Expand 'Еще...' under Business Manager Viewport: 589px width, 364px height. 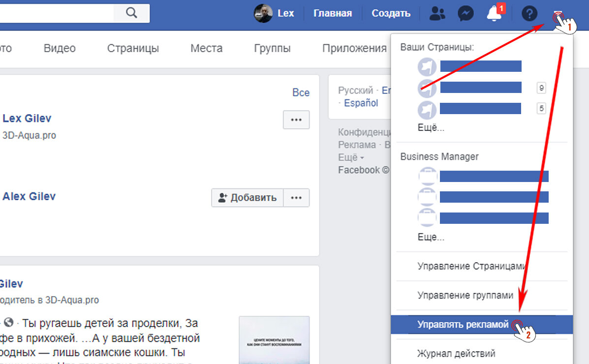(x=430, y=237)
